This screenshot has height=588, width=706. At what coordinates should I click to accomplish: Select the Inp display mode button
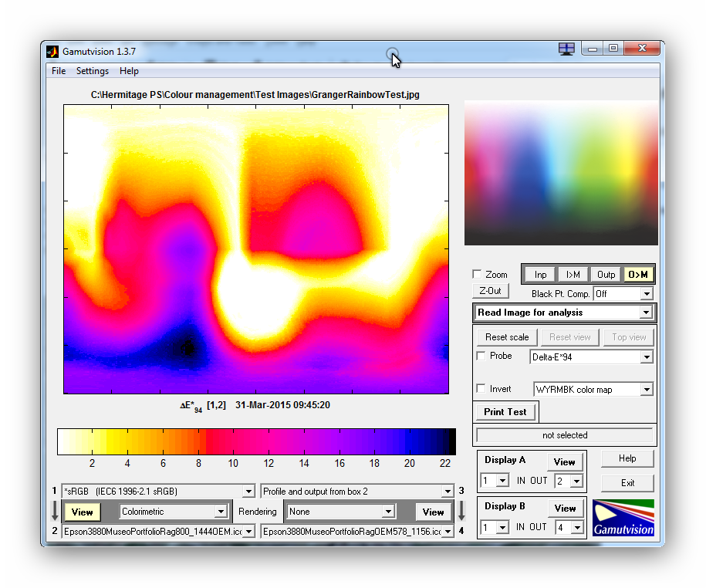540,275
